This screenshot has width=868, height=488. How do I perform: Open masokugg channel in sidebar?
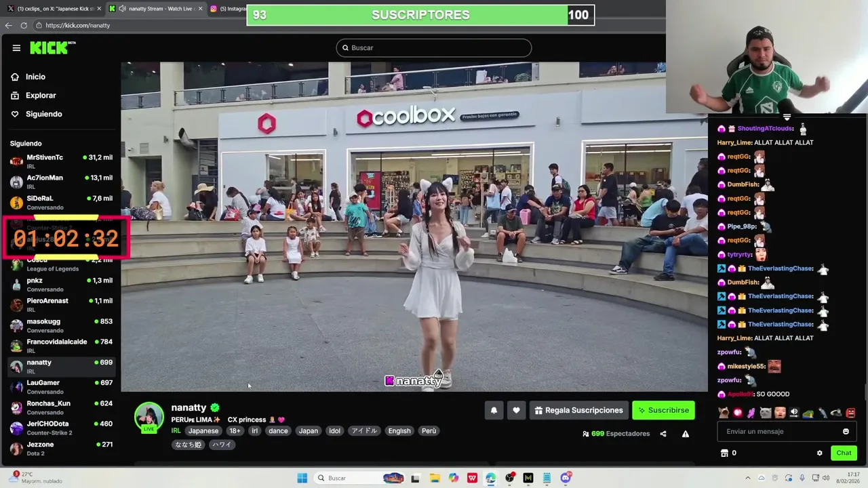coord(61,325)
